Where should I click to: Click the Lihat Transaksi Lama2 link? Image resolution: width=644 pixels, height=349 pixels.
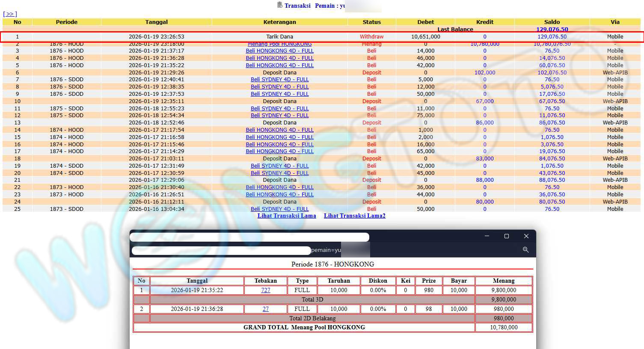(354, 216)
